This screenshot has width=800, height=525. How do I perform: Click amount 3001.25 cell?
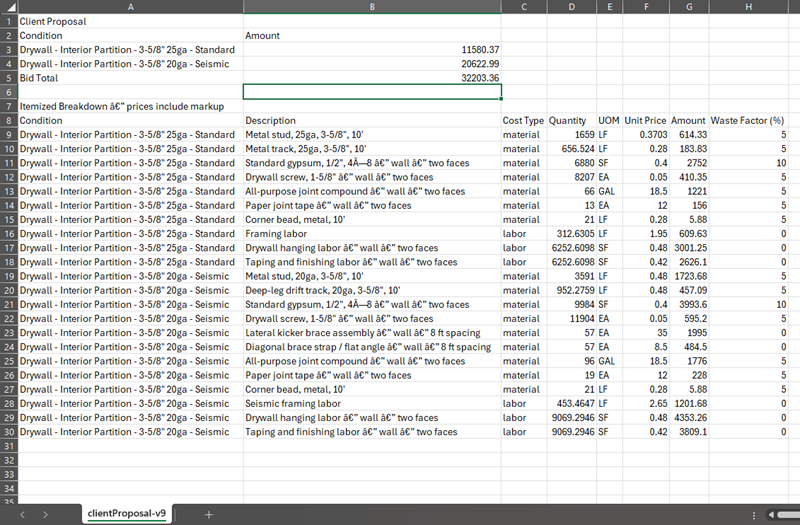click(x=689, y=248)
